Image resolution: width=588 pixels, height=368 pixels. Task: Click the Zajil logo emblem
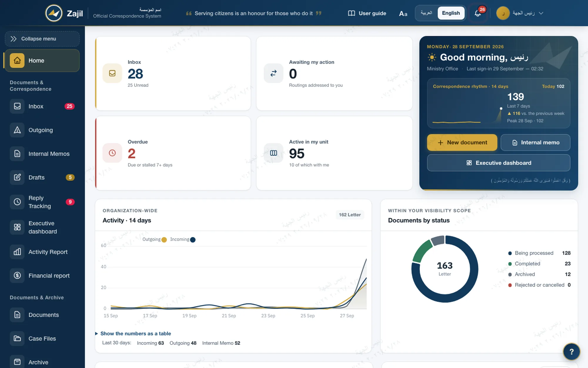pos(54,13)
